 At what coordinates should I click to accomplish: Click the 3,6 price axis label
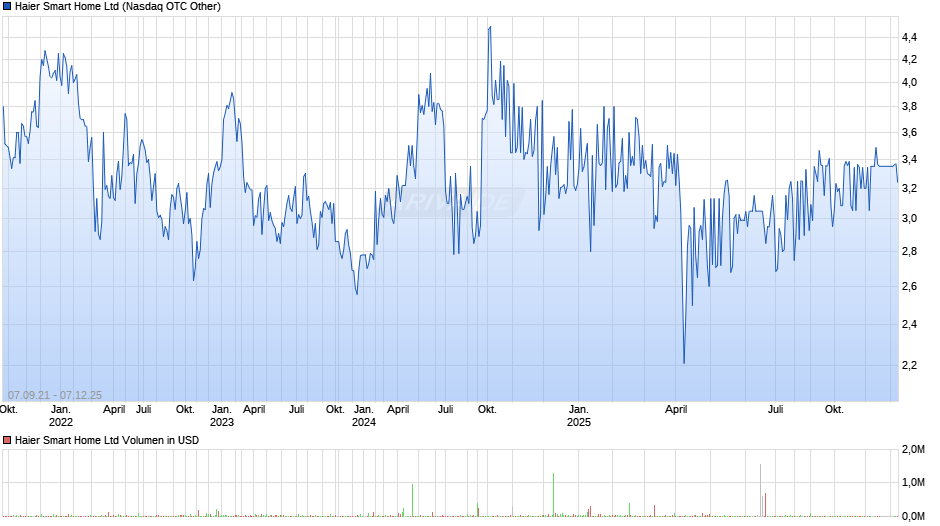pyautogui.click(x=909, y=133)
